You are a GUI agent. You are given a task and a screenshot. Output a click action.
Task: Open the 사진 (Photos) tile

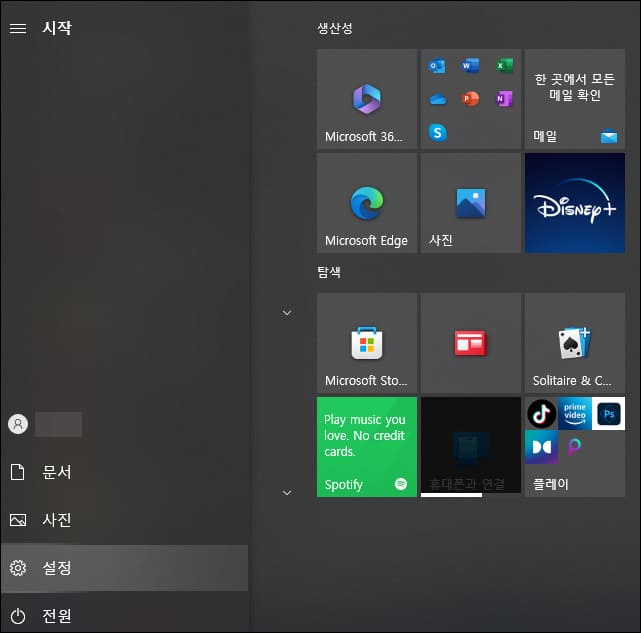click(x=471, y=203)
